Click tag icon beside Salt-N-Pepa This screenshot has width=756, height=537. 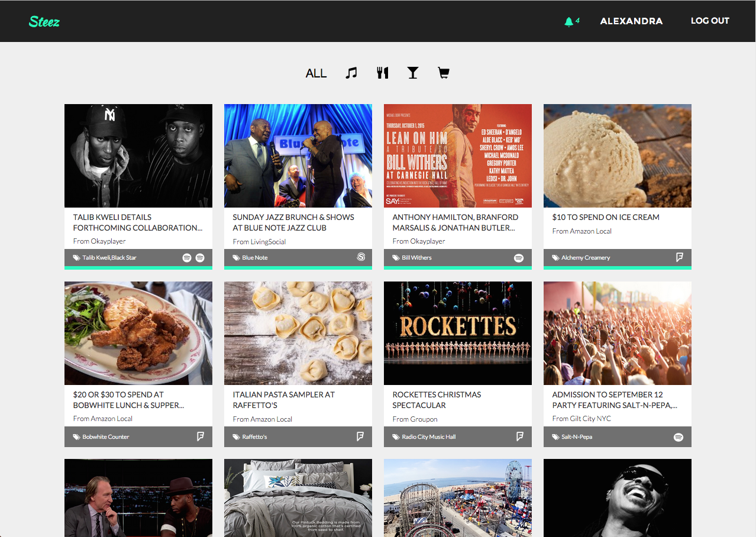tap(555, 437)
